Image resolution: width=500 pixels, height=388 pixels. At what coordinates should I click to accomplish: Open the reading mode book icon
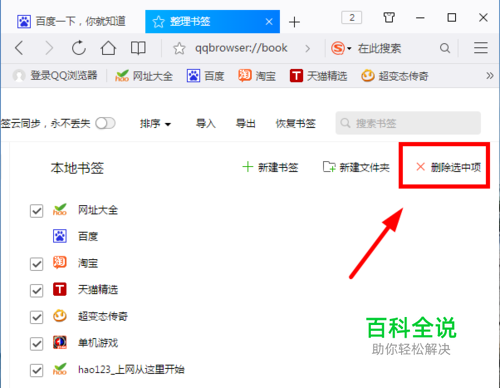[x=138, y=48]
